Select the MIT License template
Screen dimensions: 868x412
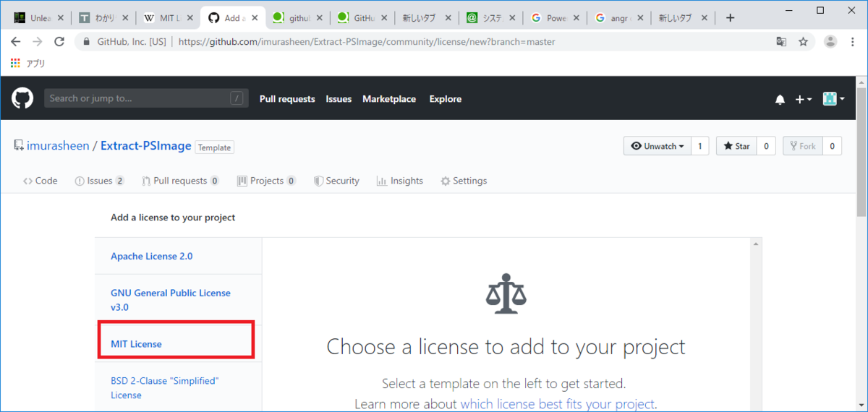(x=179, y=343)
